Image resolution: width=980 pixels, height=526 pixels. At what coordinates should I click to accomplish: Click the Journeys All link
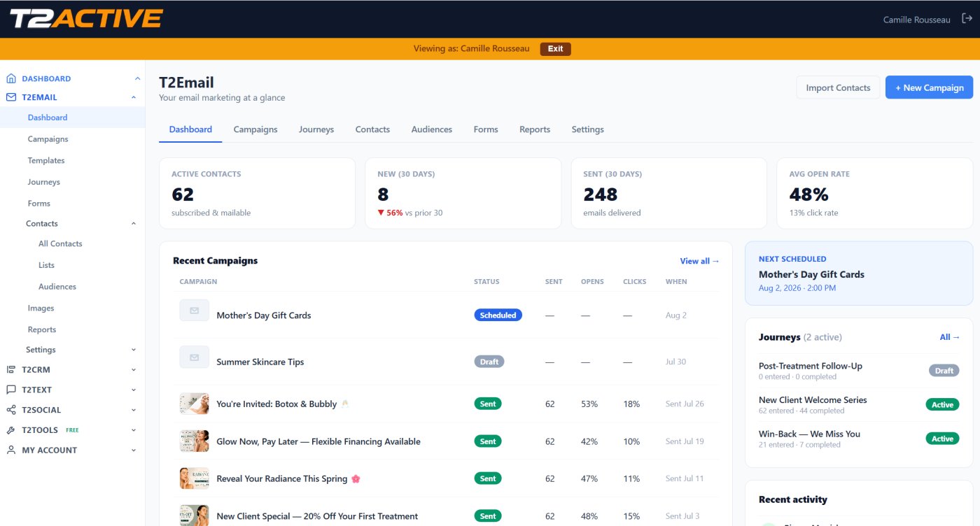(x=950, y=337)
